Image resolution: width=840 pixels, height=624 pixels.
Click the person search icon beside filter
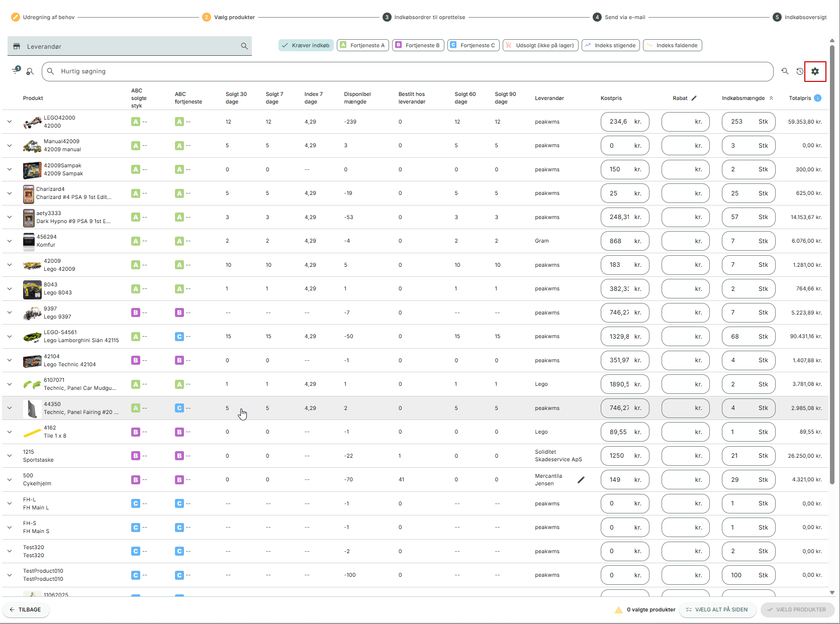(x=30, y=72)
